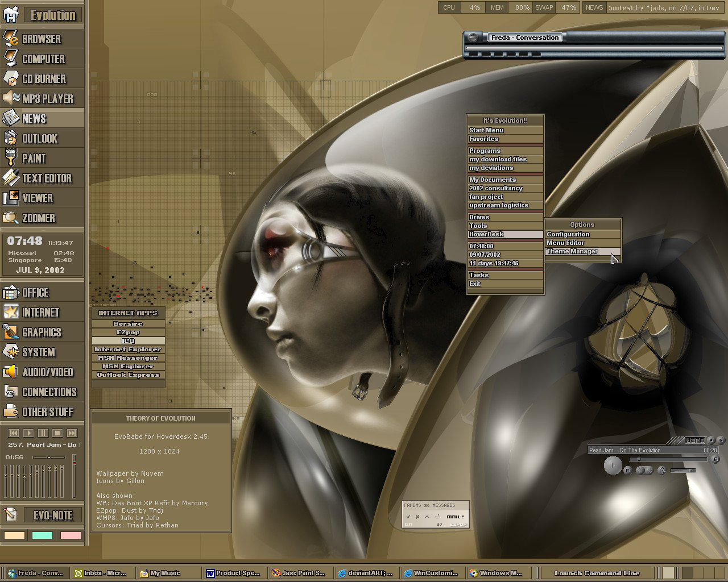Expand the Connections category

(x=42, y=392)
